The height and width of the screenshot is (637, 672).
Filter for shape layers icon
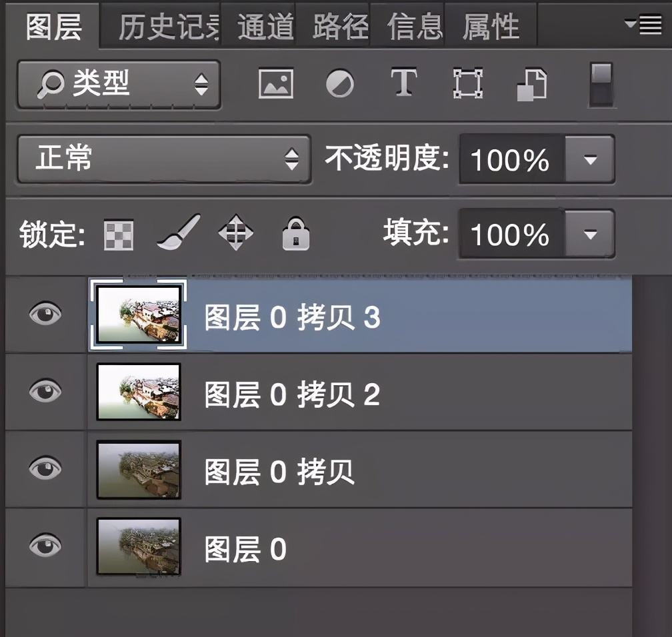(x=468, y=83)
